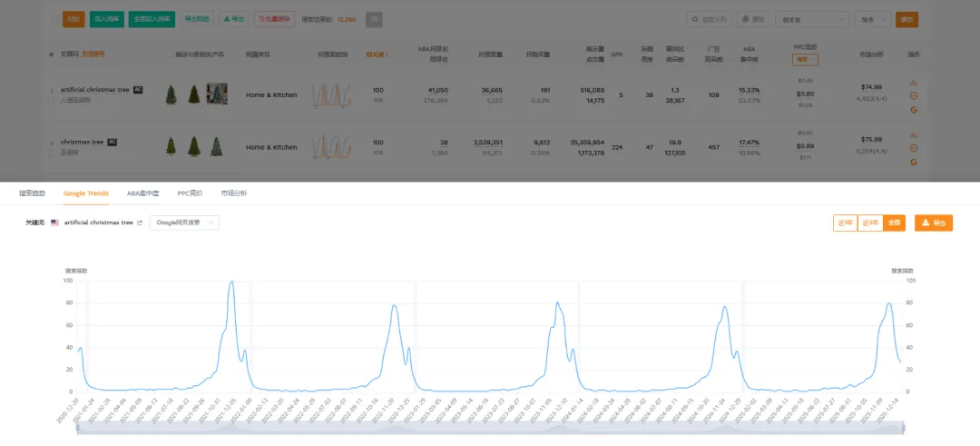Toggle show 10 related products checkbox

[x=170, y=55]
